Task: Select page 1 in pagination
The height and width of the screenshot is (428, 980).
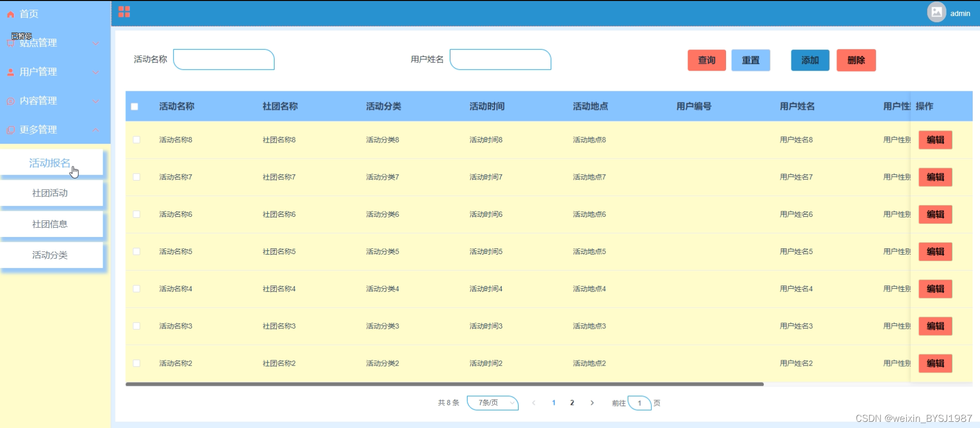Action: (x=554, y=403)
